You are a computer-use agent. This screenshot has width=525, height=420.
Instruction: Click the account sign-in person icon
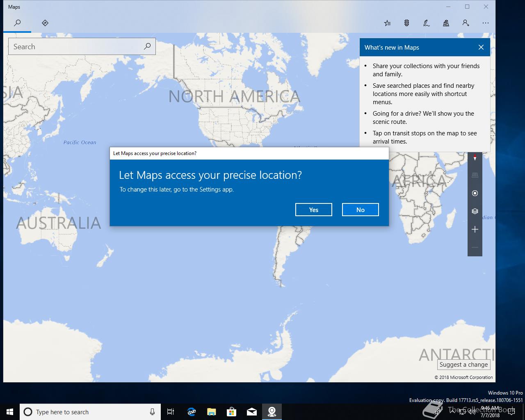point(466,23)
